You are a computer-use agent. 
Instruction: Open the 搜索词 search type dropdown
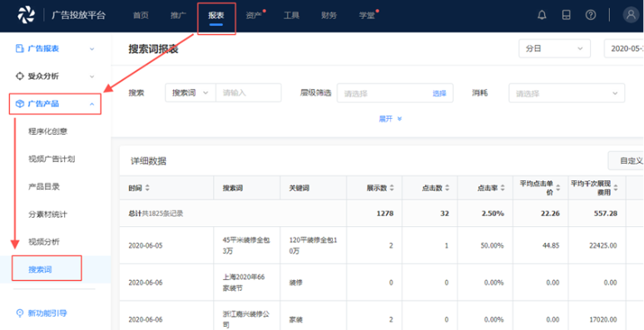coord(191,93)
